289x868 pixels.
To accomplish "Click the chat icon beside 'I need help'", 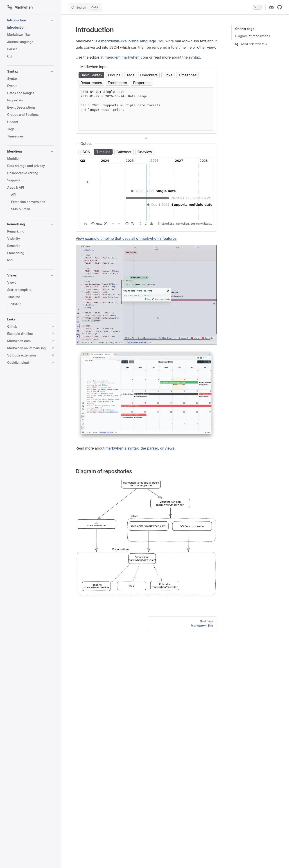I will 237,44.
